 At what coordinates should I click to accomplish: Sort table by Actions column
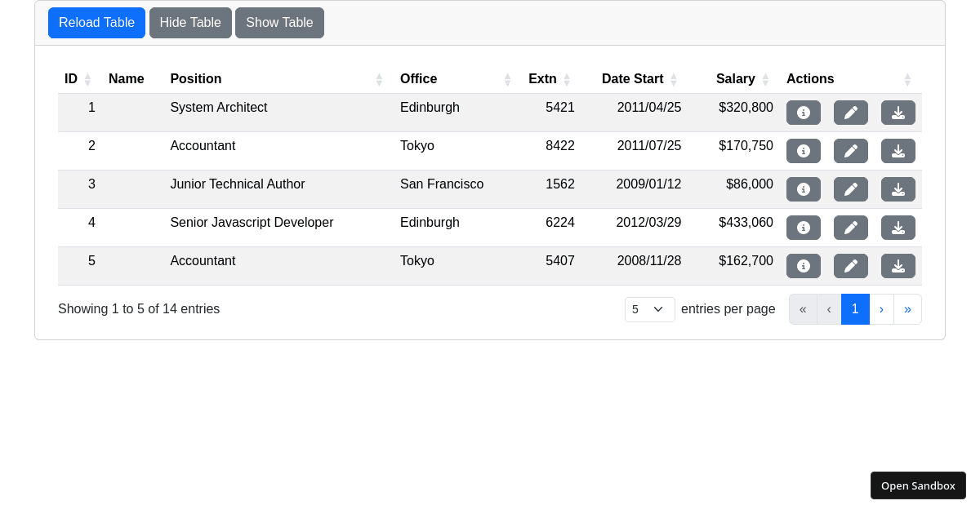click(851, 79)
